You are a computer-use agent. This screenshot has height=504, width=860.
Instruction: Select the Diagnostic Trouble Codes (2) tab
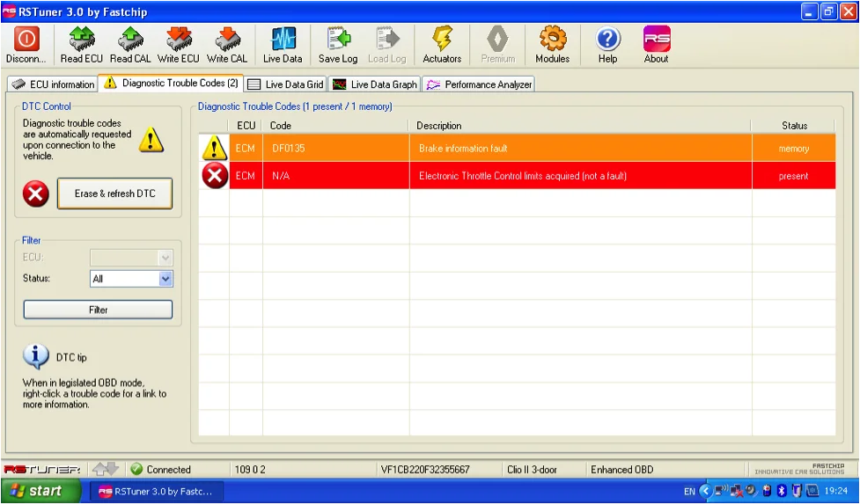(x=171, y=83)
